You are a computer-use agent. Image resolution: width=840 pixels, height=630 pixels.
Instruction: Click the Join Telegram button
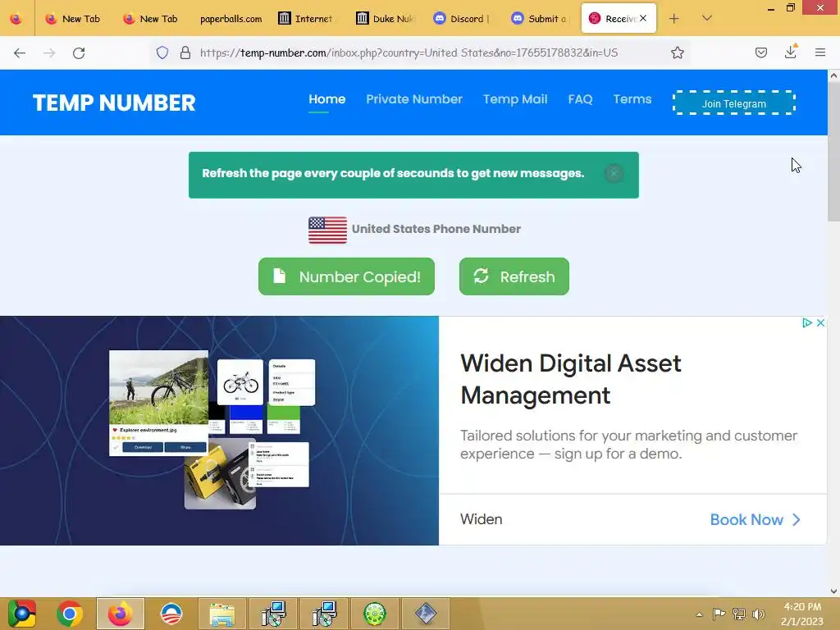pos(734,103)
